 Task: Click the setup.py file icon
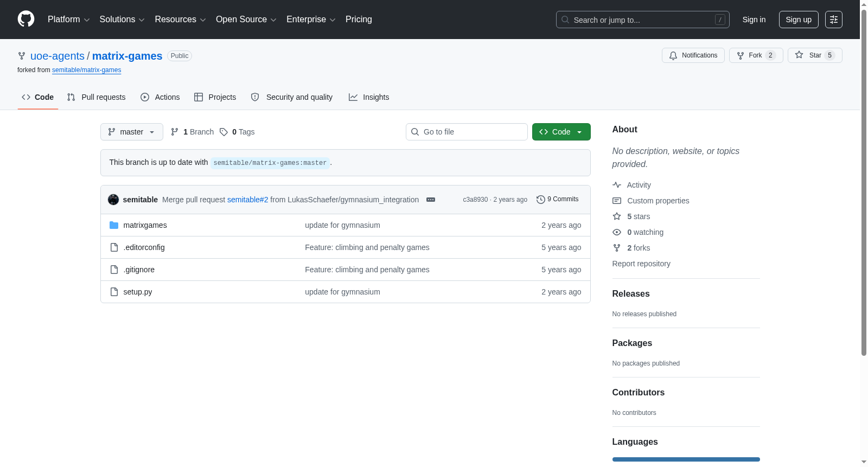(x=114, y=292)
